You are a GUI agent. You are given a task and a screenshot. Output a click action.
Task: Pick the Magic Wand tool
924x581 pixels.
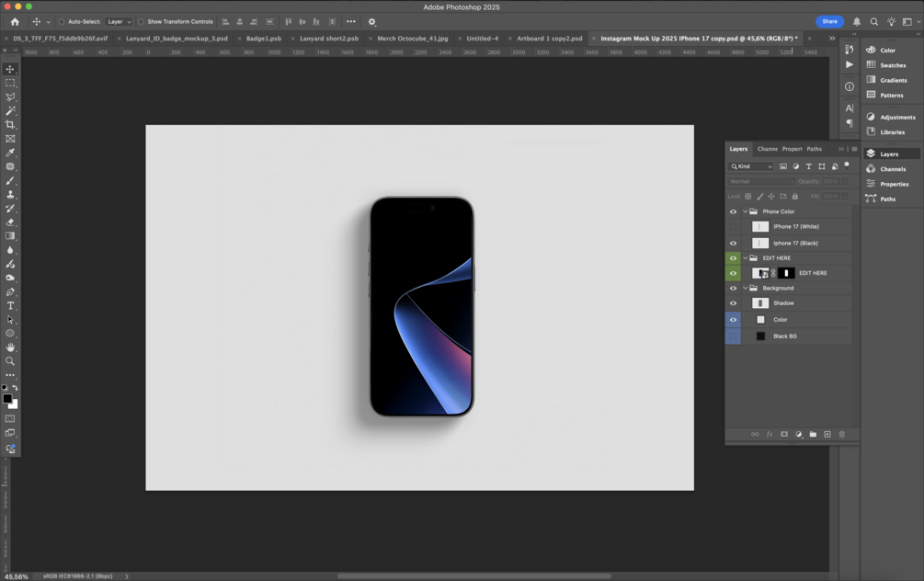click(x=10, y=111)
